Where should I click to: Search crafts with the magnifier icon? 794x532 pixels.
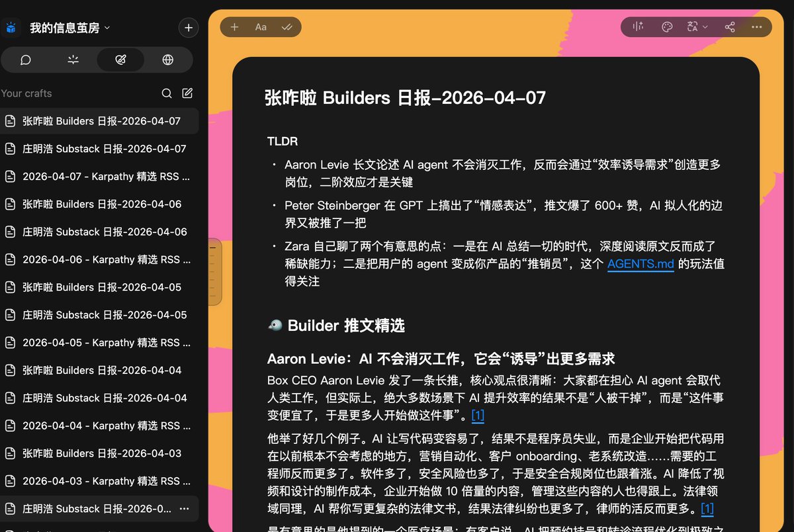167,93
